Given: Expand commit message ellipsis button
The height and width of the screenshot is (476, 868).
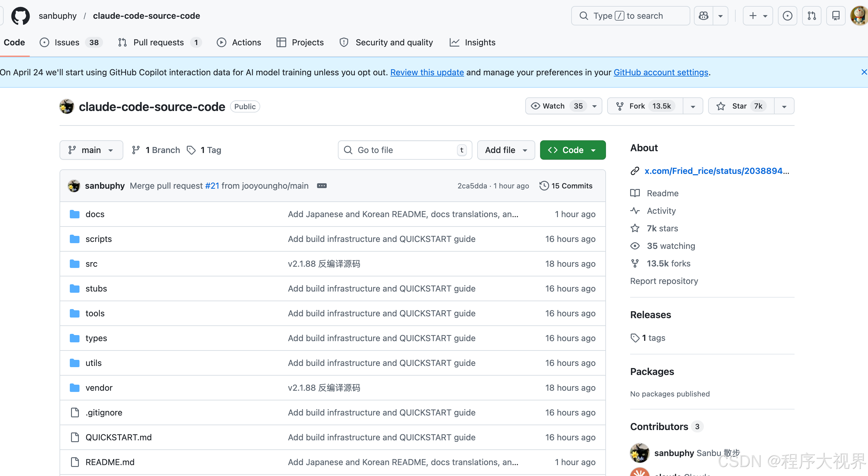Looking at the screenshot, I should point(322,186).
